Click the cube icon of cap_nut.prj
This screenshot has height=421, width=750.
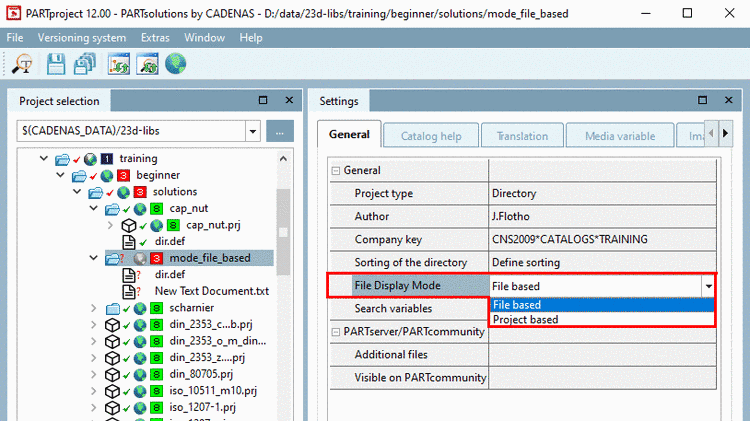pos(129,225)
